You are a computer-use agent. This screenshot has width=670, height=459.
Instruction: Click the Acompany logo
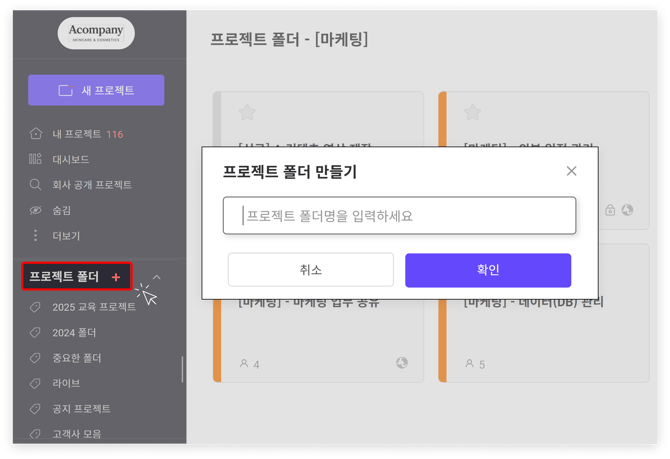pos(96,33)
